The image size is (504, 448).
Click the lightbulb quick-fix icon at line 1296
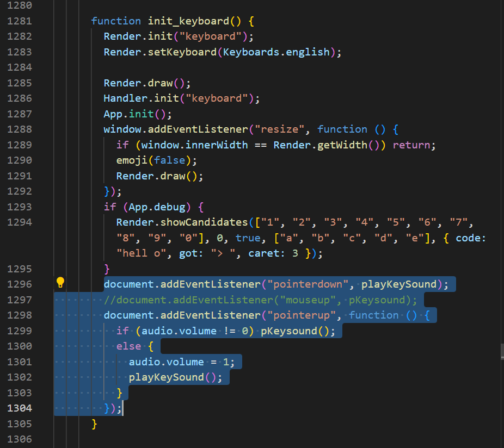[x=60, y=283]
